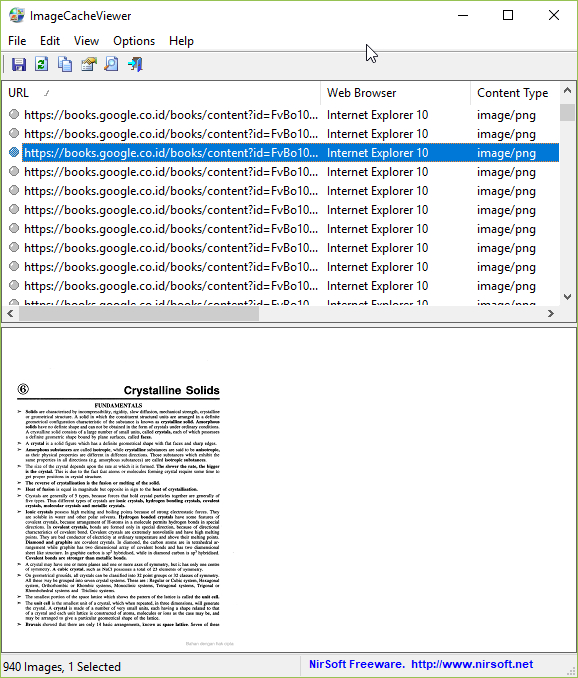The image size is (578, 678).
Task: Open the nirsoft.net link in status bar
Action: click(472, 664)
